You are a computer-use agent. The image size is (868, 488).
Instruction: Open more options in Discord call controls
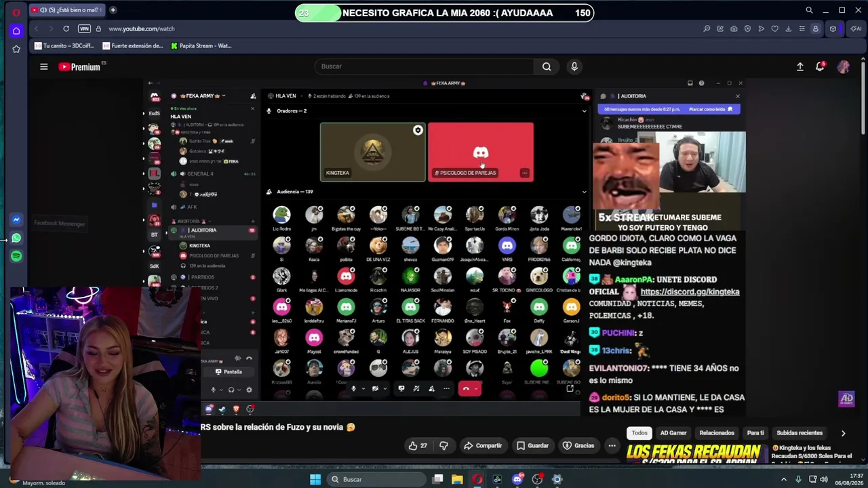coord(446,388)
